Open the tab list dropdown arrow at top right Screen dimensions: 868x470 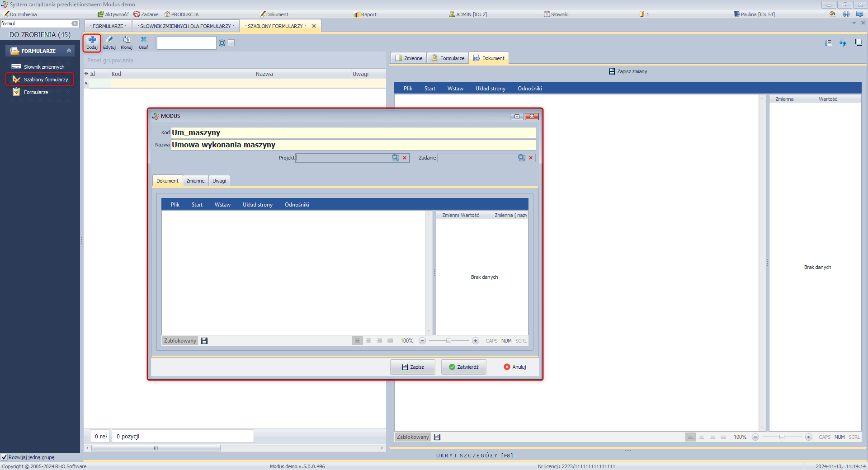coord(854,23)
